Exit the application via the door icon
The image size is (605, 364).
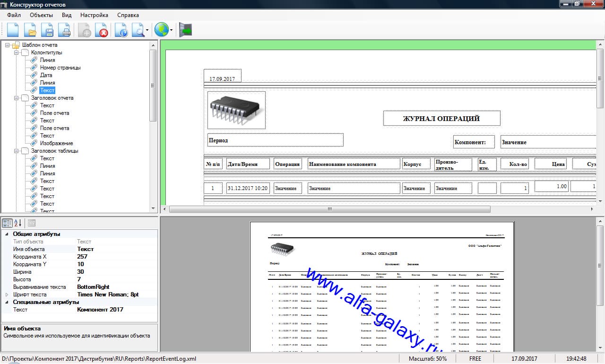click(185, 30)
